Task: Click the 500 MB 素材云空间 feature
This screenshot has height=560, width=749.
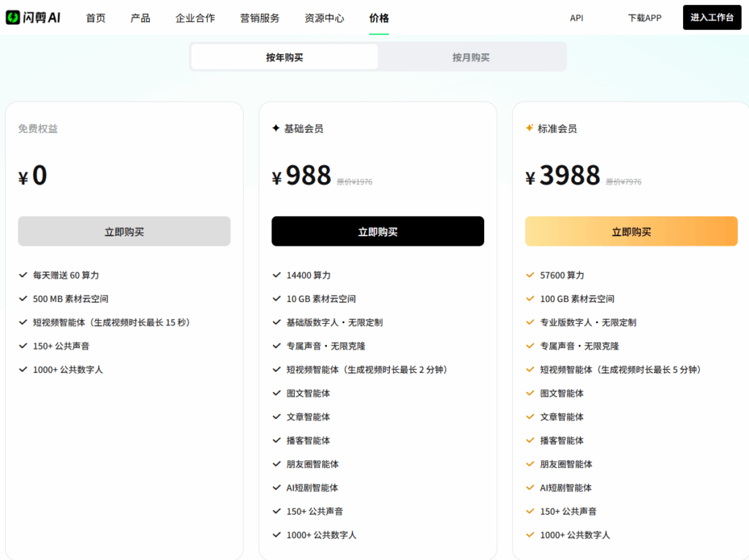Action: click(x=71, y=299)
